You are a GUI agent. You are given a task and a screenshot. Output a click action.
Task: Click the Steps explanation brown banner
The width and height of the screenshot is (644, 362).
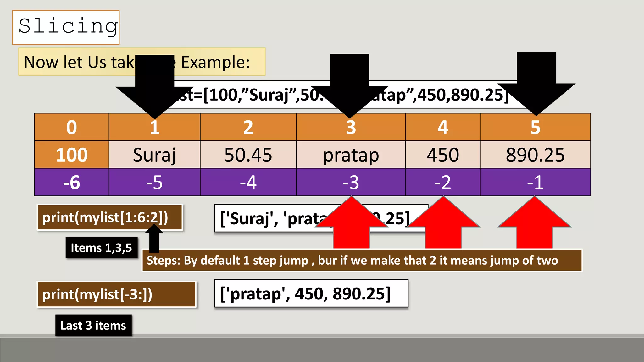[x=362, y=261]
